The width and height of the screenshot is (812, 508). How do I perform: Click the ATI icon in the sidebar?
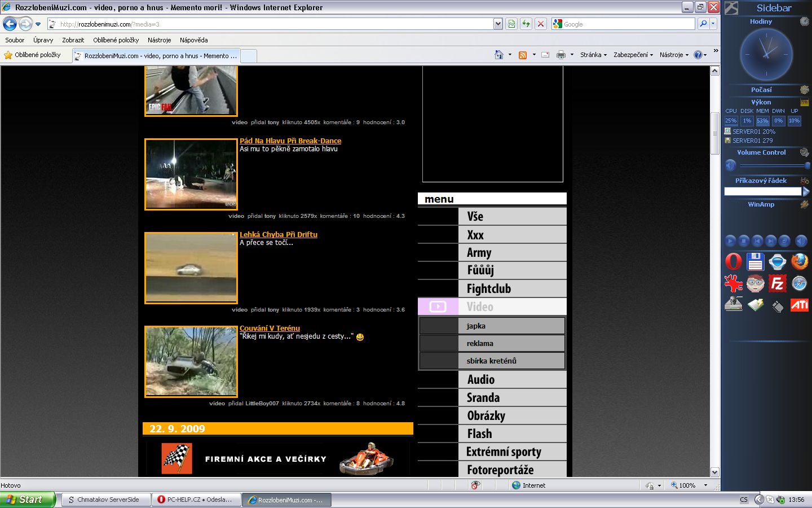[x=799, y=305]
